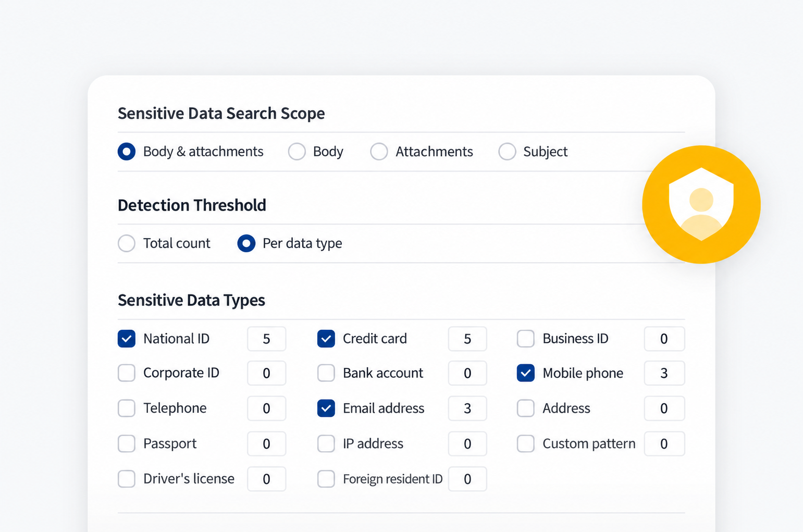Uncheck the National ID checkbox
The width and height of the screenshot is (803, 532).
coord(127,339)
